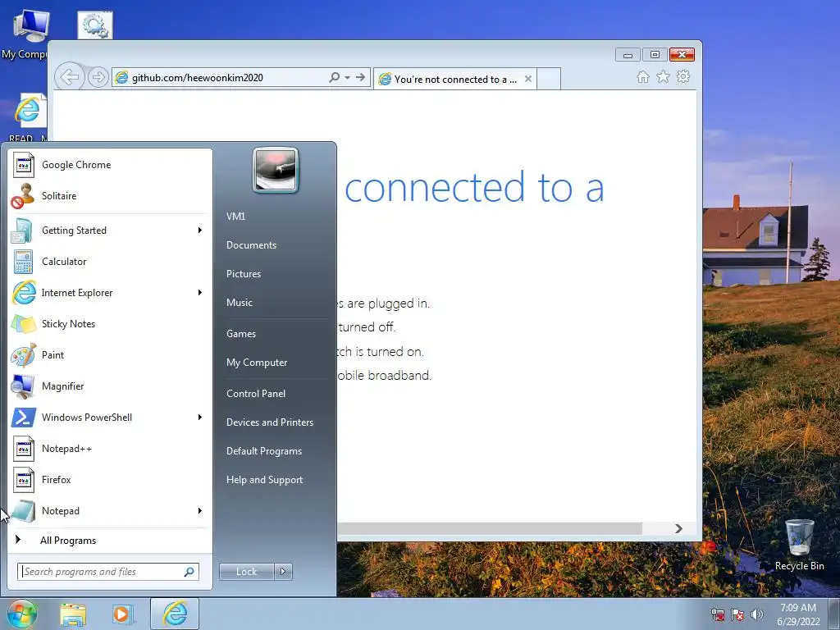Click the volume speaker tray icon
The height and width of the screenshot is (630, 840).
[x=757, y=614]
